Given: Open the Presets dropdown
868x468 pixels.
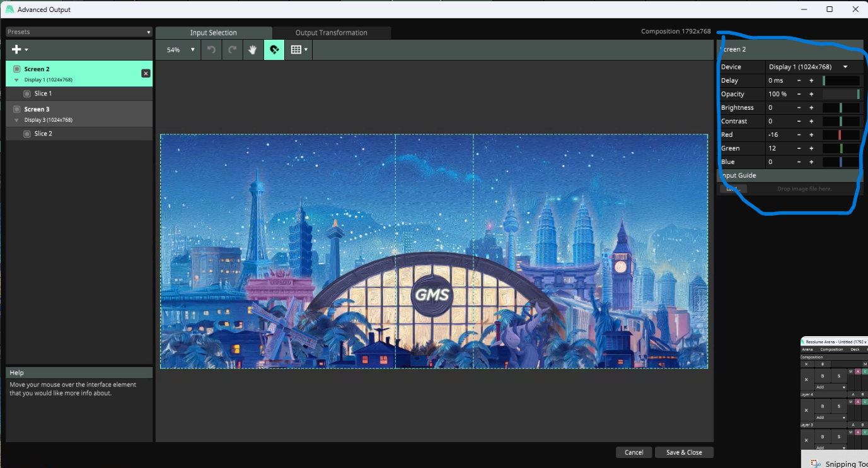Looking at the screenshot, I should pos(79,32).
